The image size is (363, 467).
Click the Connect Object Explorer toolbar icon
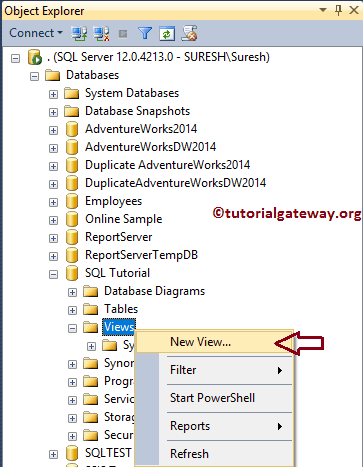tap(79, 33)
